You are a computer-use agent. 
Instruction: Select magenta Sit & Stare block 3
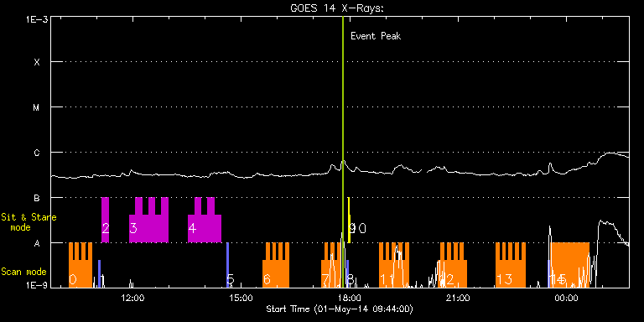coord(148,220)
